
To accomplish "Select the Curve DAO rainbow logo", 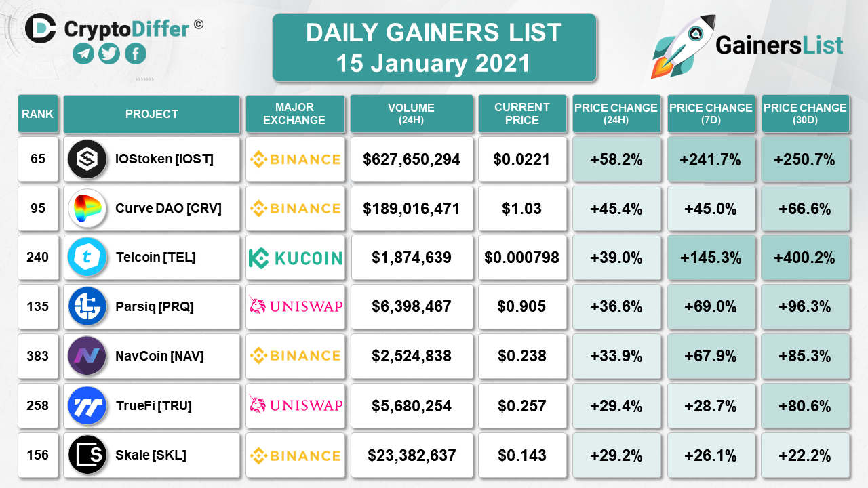I will pyautogui.click(x=87, y=208).
